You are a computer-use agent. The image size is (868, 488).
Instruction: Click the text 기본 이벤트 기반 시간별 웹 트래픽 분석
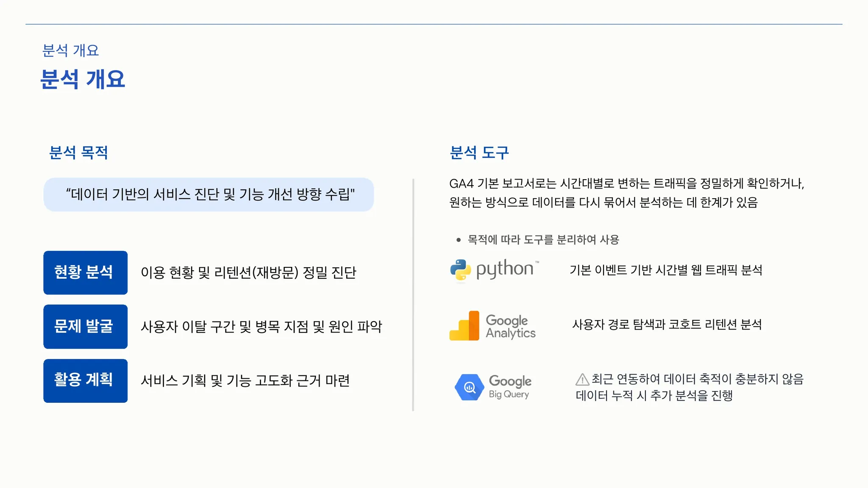[666, 270]
